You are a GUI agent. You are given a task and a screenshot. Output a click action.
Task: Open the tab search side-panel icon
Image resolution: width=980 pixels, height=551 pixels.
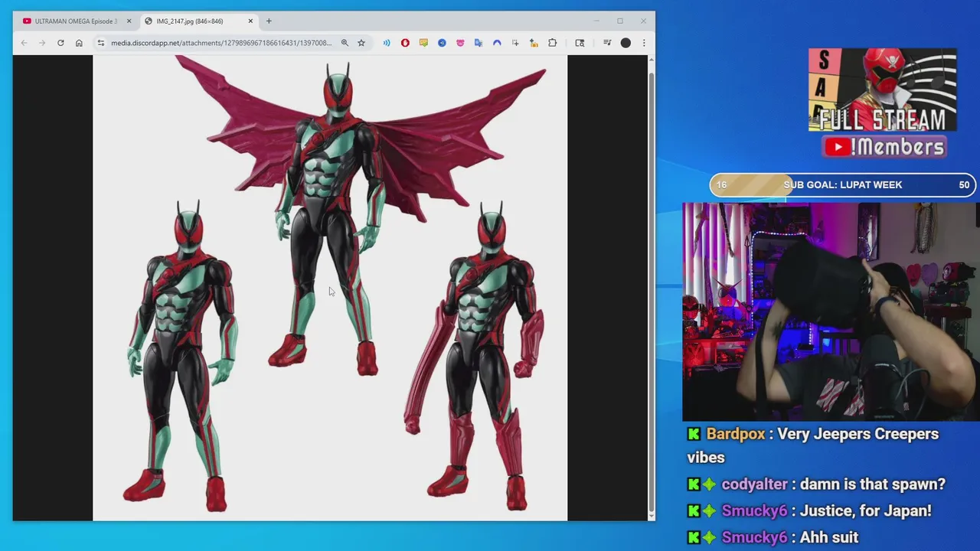[x=580, y=43]
